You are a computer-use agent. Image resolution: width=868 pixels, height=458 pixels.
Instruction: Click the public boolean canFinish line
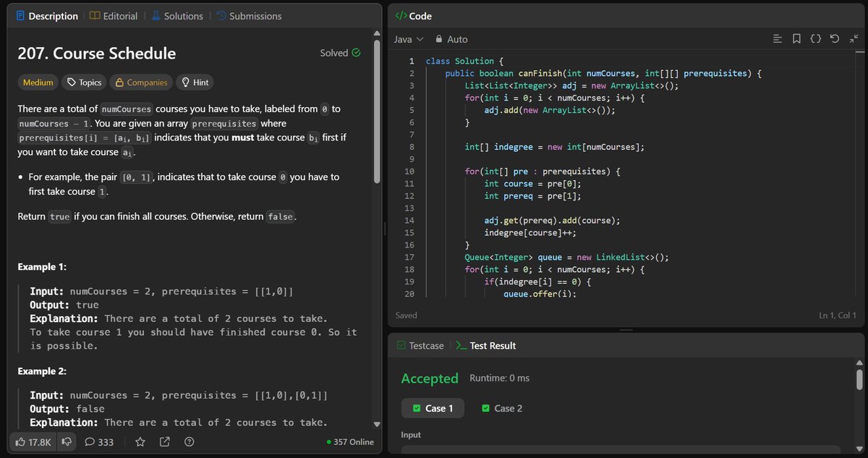point(604,74)
